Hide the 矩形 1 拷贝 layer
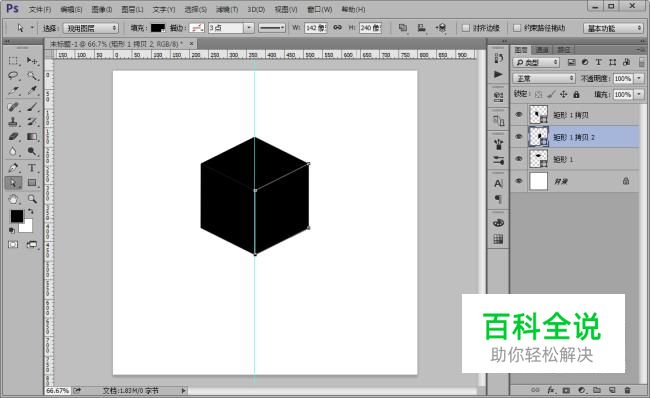 (519, 115)
